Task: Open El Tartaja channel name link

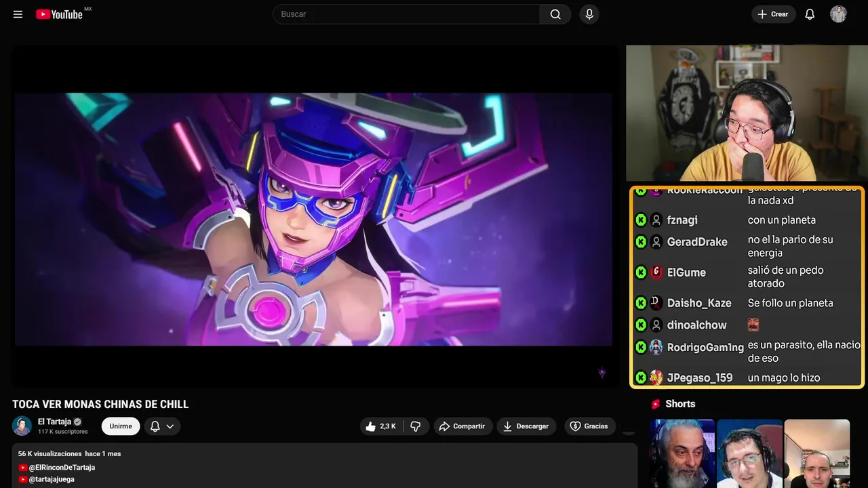Action: [x=54, y=422]
